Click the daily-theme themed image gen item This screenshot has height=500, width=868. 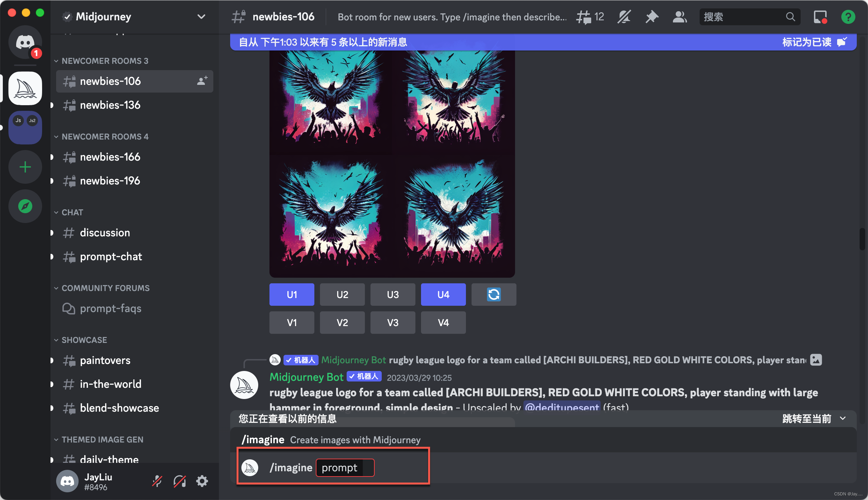coord(110,459)
